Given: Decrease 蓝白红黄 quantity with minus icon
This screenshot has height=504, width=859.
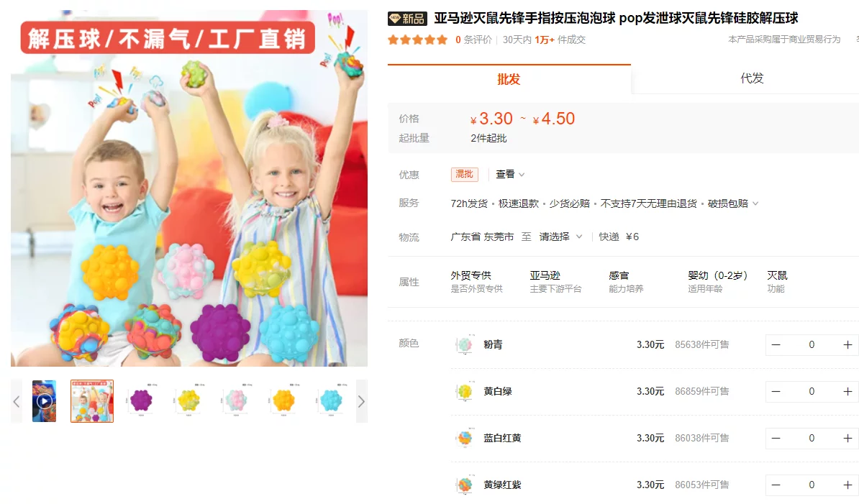Looking at the screenshot, I should 776,439.
